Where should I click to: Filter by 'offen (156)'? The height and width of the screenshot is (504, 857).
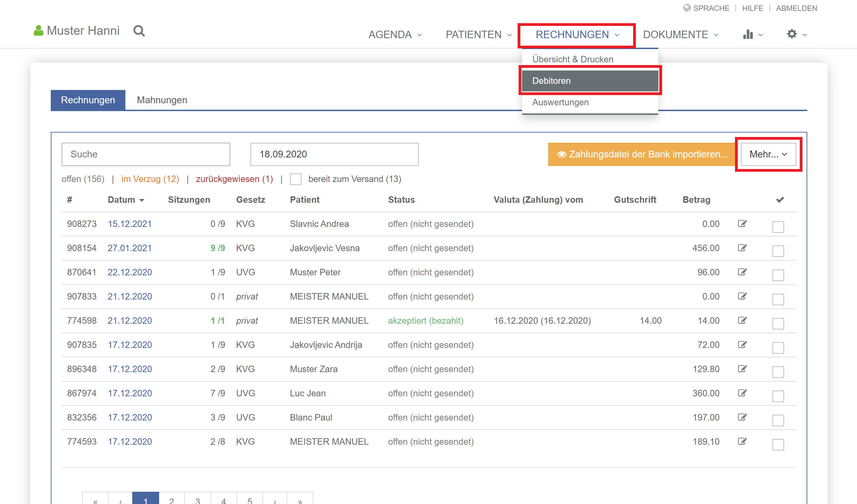click(x=83, y=179)
